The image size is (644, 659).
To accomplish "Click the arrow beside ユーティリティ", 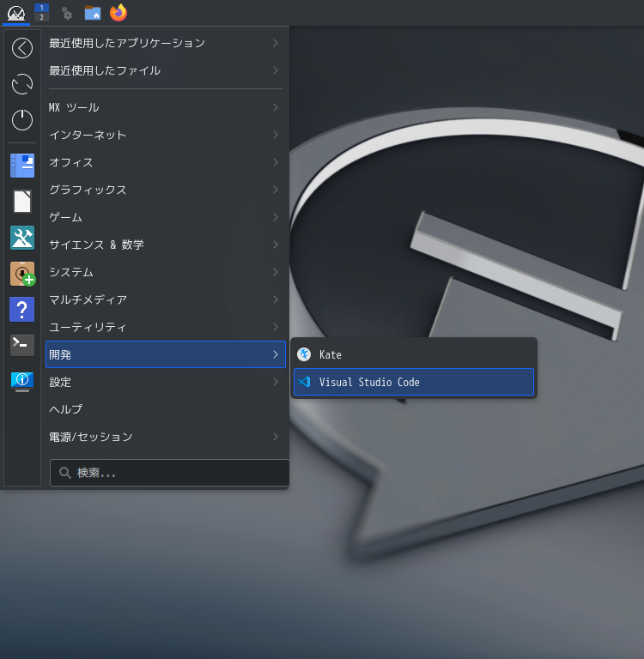I will 276,327.
